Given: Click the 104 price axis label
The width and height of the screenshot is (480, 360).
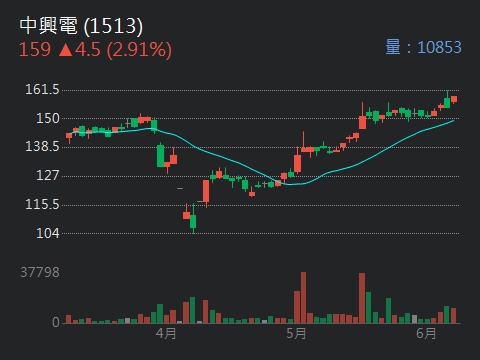Looking at the screenshot, I should coord(48,233).
